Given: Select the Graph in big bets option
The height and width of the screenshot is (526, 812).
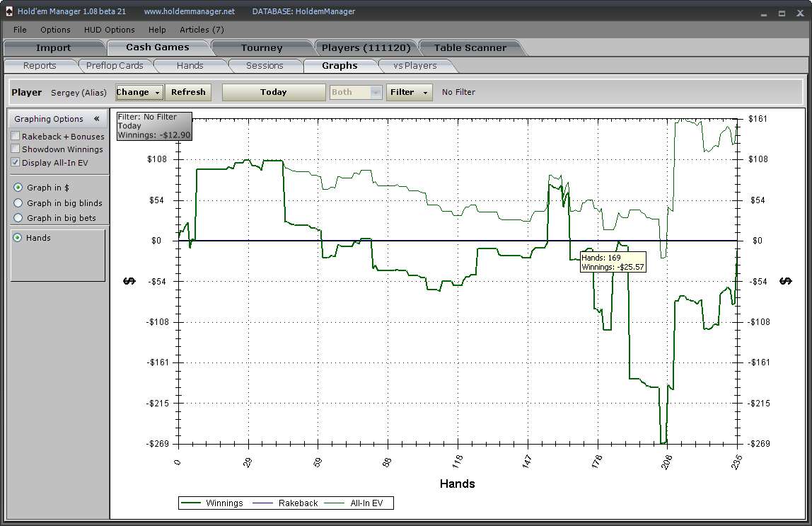Looking at the screenshot, I should pyautogui.click(x=18, y=217).
